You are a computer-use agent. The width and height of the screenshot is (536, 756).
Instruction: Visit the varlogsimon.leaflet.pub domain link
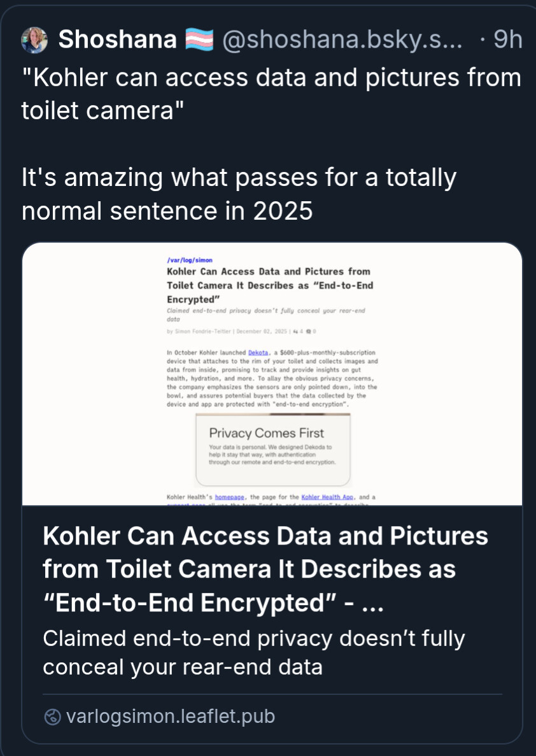point(170,717)
